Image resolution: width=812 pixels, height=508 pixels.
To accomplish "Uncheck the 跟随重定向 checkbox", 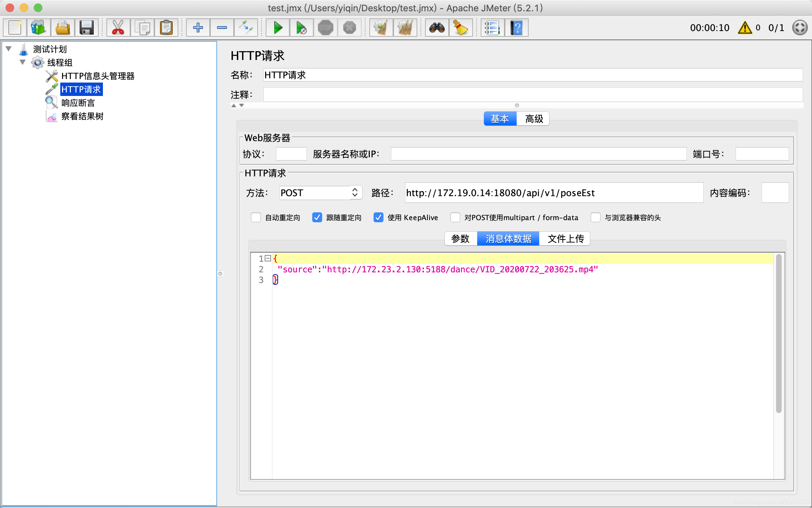I will 317,217.
